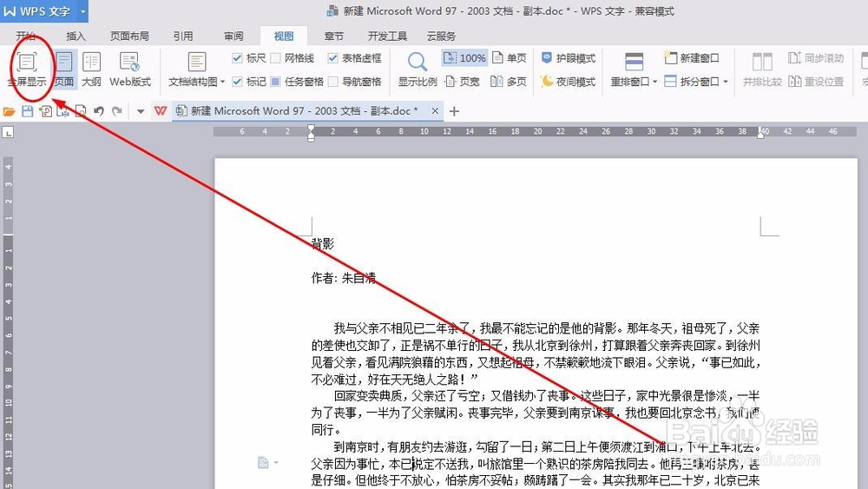The width and height of the screenshot is (868, 489).
Task: Expand quick access toolbar customize arrow
Action: click(x=141, y=111)
